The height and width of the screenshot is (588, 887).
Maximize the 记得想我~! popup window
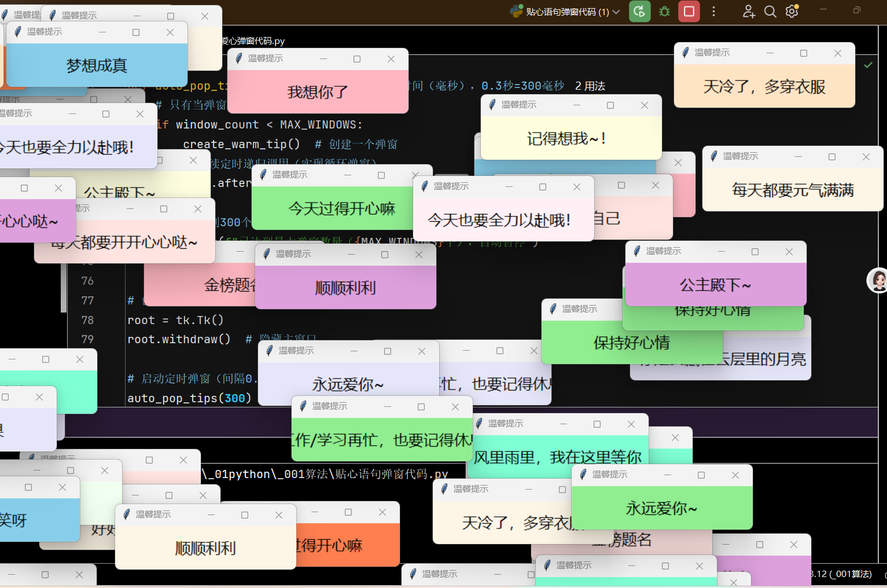click(x=610, y=105)
